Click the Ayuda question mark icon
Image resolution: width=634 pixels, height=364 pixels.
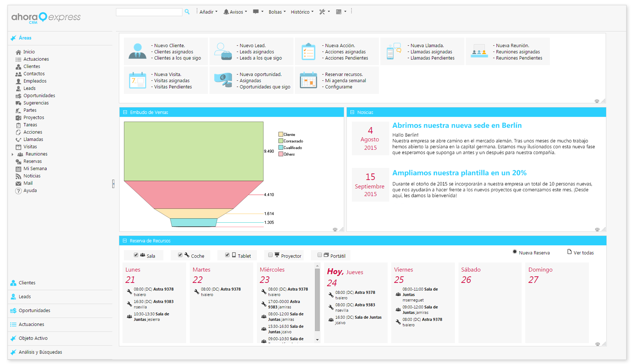pyautogui.click(x=18, y=191)
